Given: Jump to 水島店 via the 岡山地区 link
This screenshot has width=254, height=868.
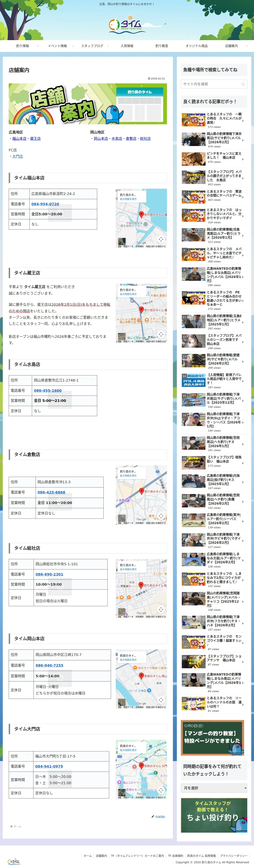Looking at the screenshot, I should 117,139.
